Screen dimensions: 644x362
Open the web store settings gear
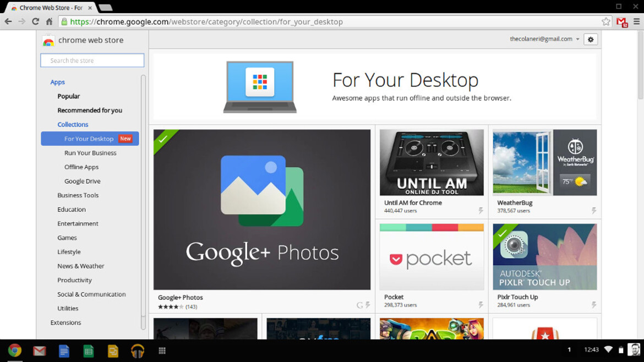(591, 40)
